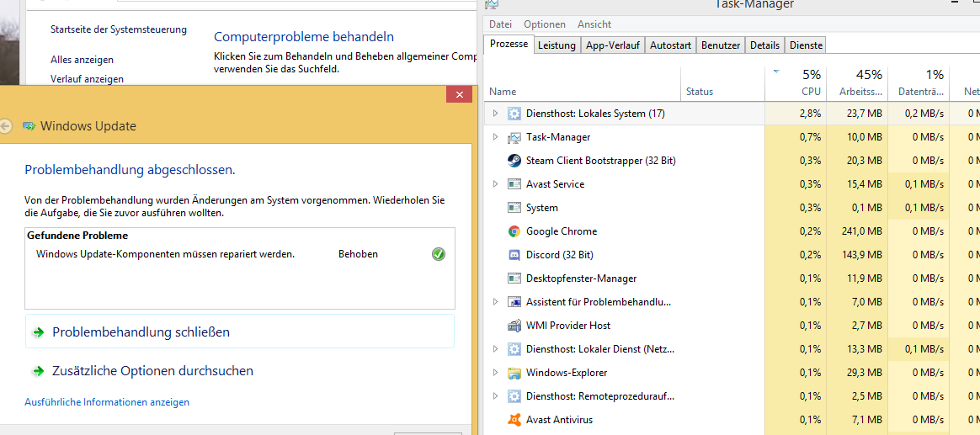Screen dimensions: 980x435
Task: Switch to the Benutzer tab
Action: [721, 45]
